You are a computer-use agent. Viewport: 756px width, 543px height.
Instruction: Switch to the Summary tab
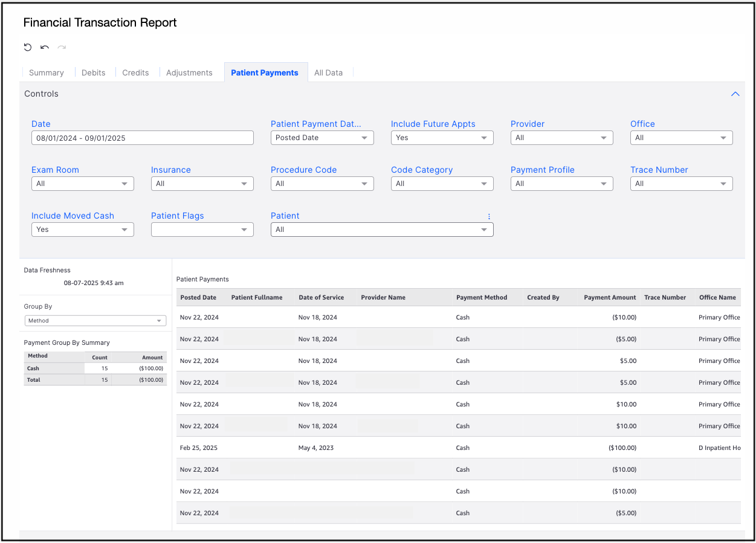[47, 72]
